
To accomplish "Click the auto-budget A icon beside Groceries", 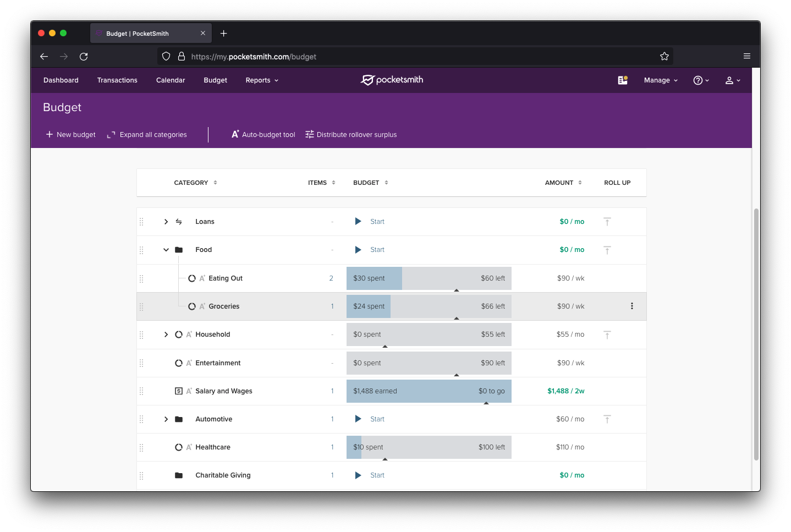I will tap(201, 306).
